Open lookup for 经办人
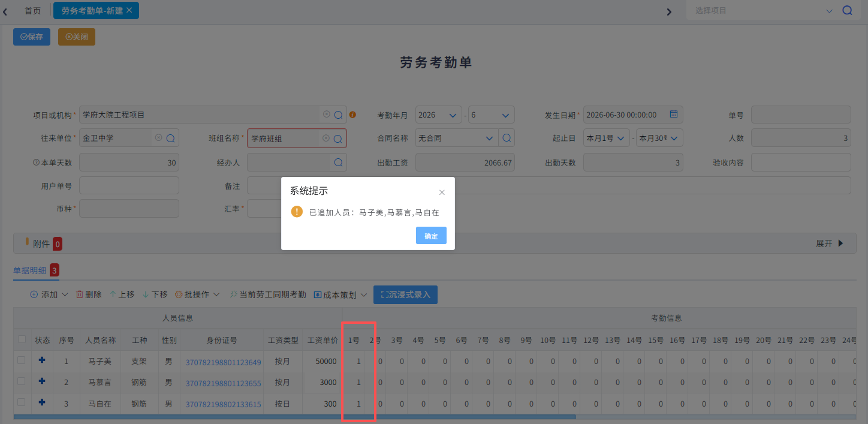The width and height of the screenshot is (868, 424). click(338, 162)
